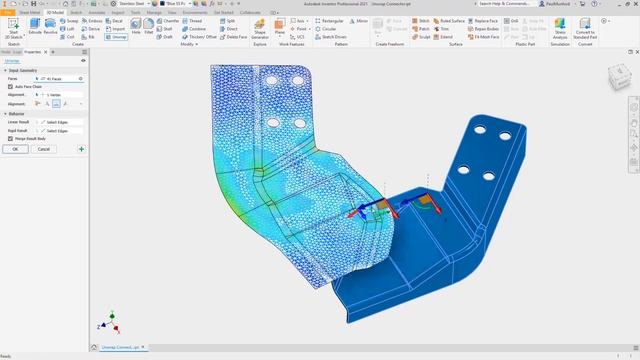Pick the Combine tool
Screen dimensions: 640x360
(x=194, y=29)
